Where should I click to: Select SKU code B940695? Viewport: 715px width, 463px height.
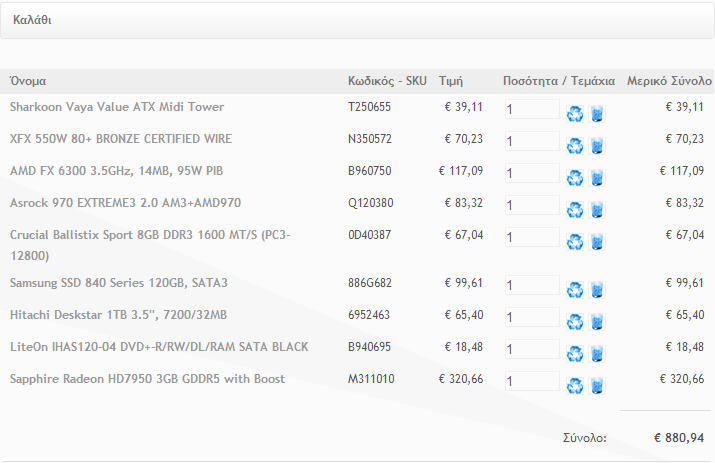[369, 347]
